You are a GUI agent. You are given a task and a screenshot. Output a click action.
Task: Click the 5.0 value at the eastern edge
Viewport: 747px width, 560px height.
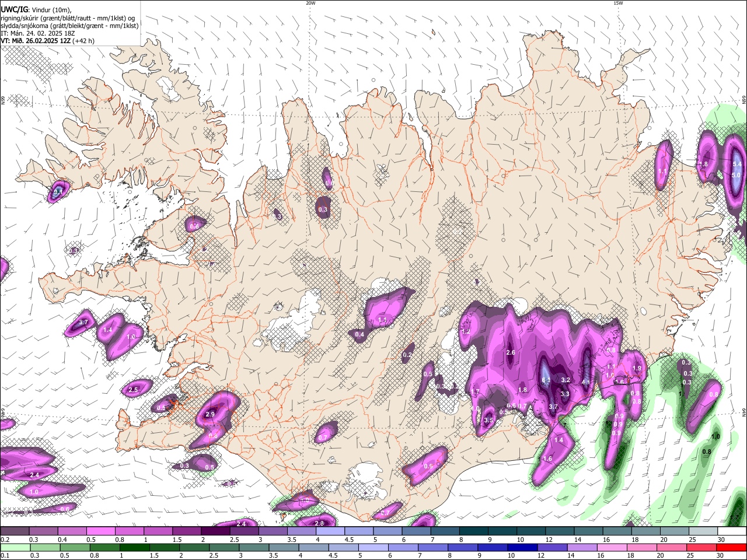(x=736, y=175)
